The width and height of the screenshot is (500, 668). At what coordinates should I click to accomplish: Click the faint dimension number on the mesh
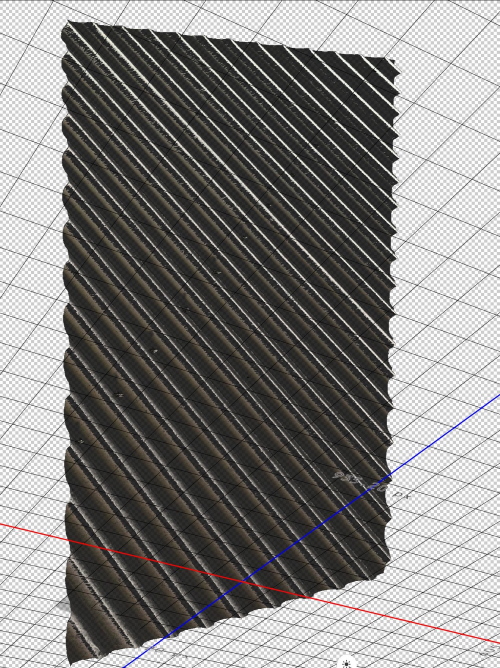click(361, 482)
